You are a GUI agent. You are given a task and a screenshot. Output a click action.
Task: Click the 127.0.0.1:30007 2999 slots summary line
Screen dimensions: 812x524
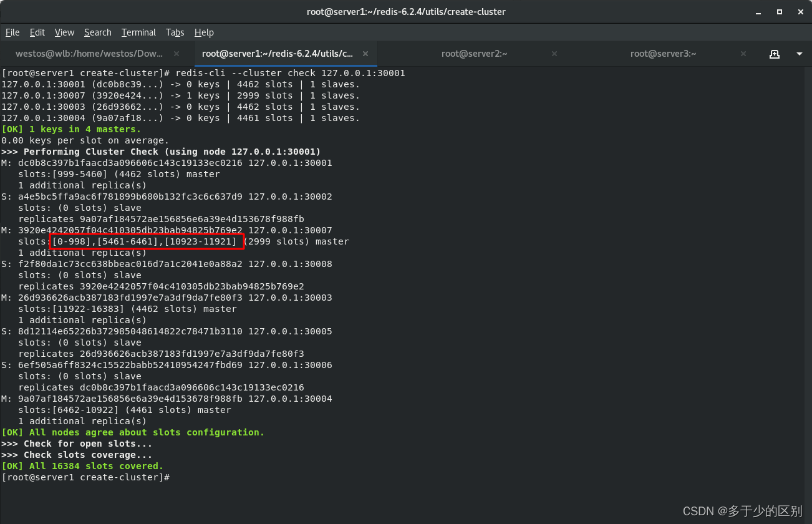click(180, 95)
